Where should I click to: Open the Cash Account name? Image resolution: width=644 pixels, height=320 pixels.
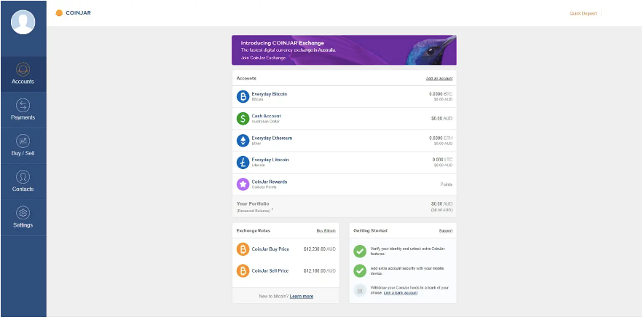pos(266,116)
